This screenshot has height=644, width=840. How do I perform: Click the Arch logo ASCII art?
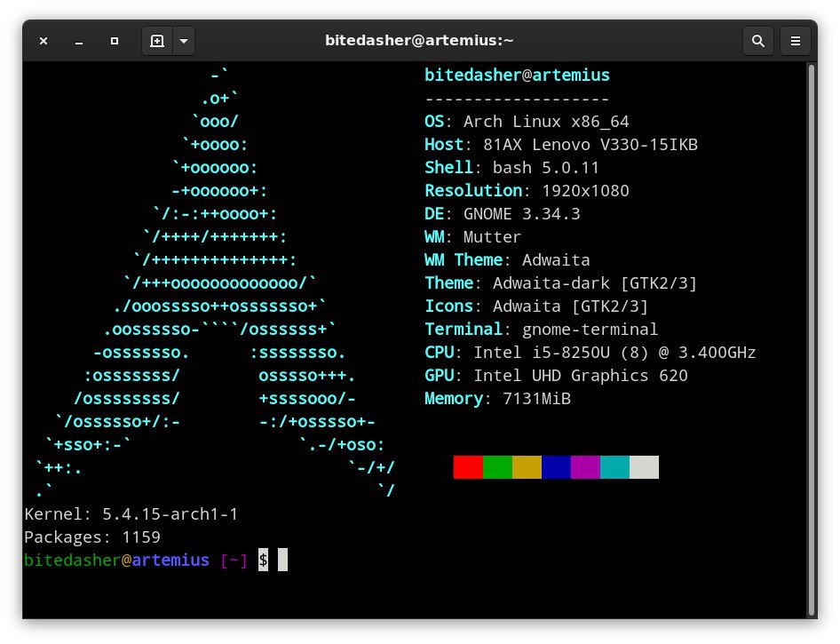tap(215, 282)
